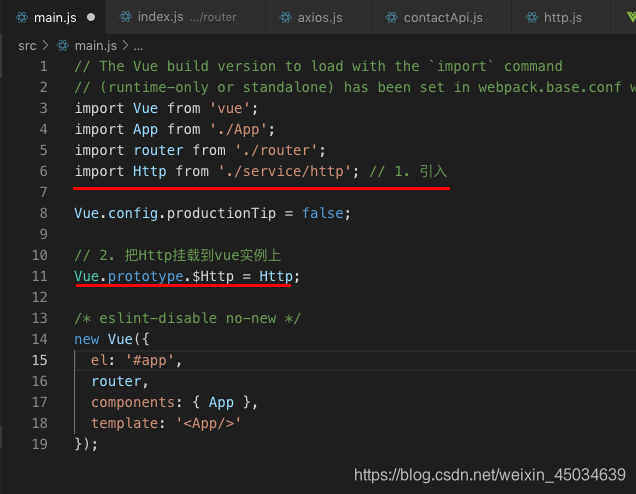Viewport: 636px width, 494px height.
Task: Click the main.js breadcrumb file icon
Action: point(62,45)
